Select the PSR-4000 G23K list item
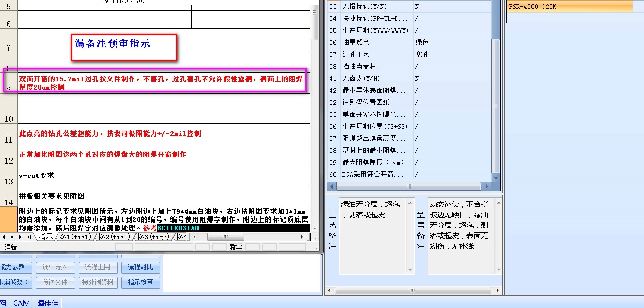 pyautogui.click(x=570, y=7)
